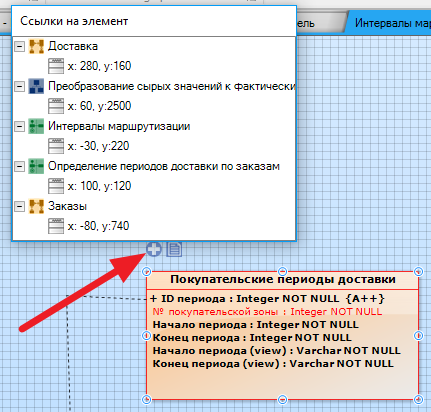431x412 pixels.
Task: Collapse the Преобразование сырых значений node
Action: click(x=19, y=86)
